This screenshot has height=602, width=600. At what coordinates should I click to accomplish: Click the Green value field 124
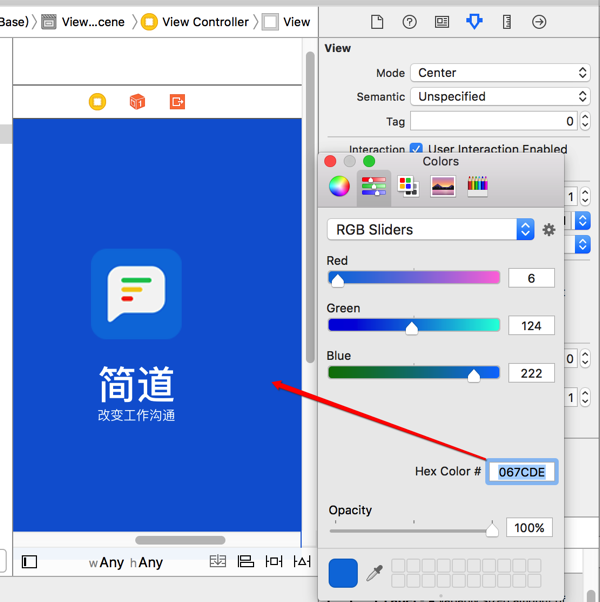(x=531, y=326)
